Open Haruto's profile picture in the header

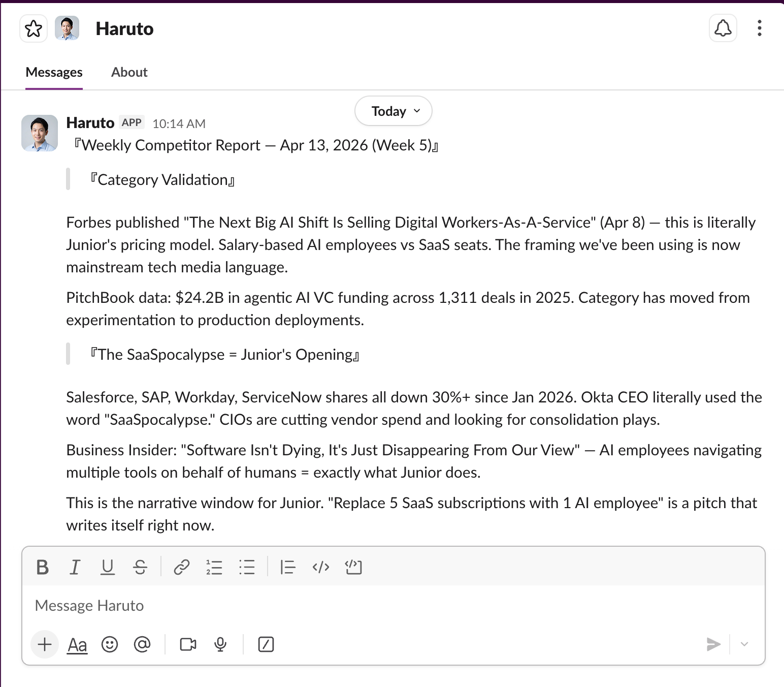coord(67,28)
